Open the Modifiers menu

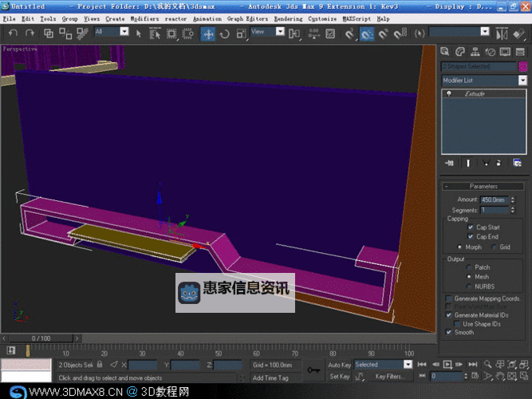point(144,18)
